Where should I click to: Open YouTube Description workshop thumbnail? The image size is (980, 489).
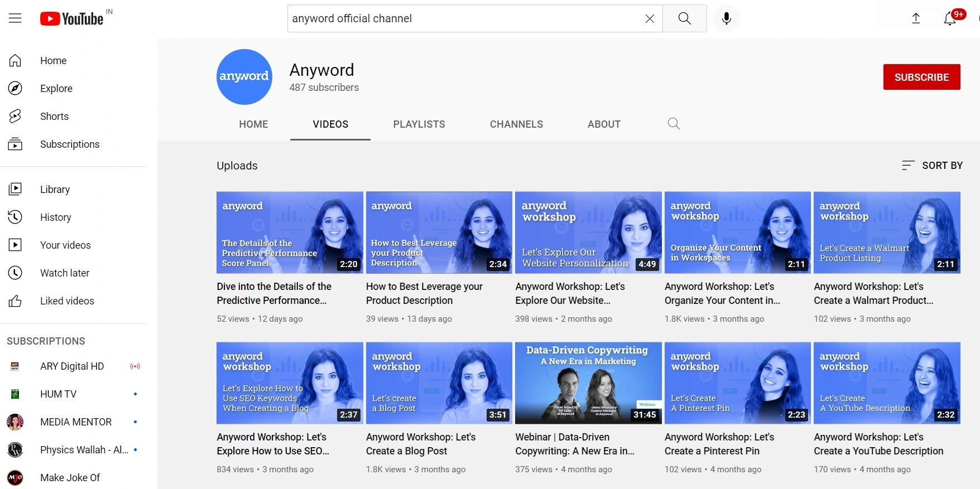coord(887,383)
